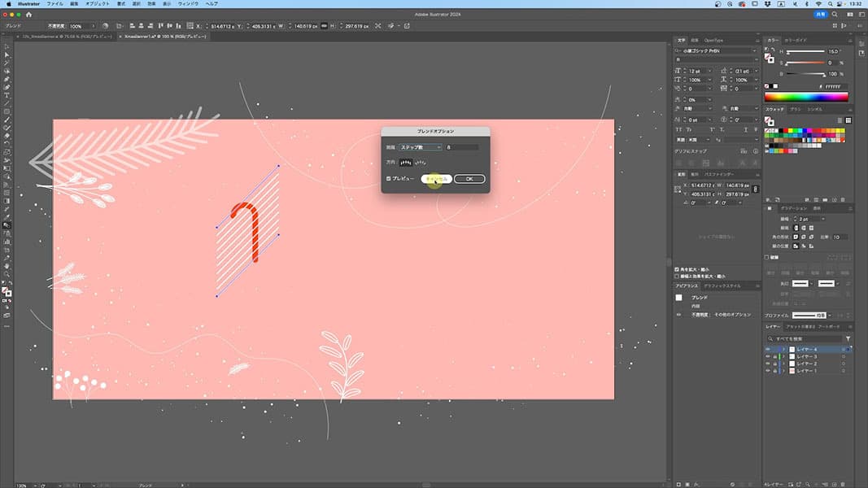Screen dimensions: 868x488
Task: Click the color spectrum bar
Action: point(806,97)
